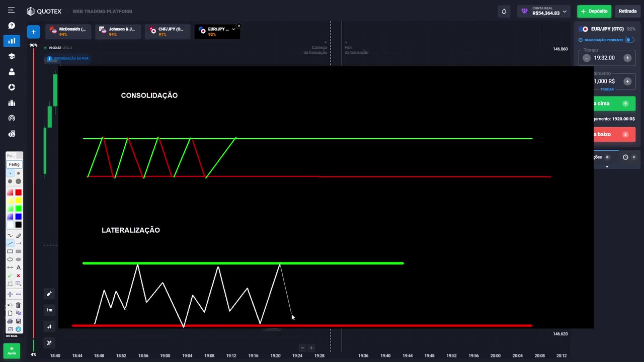Image resolution: width=644 pixels, height=362 pixels.
Task: Select the trading chart sidebar icon
Action: pos(12,41)
